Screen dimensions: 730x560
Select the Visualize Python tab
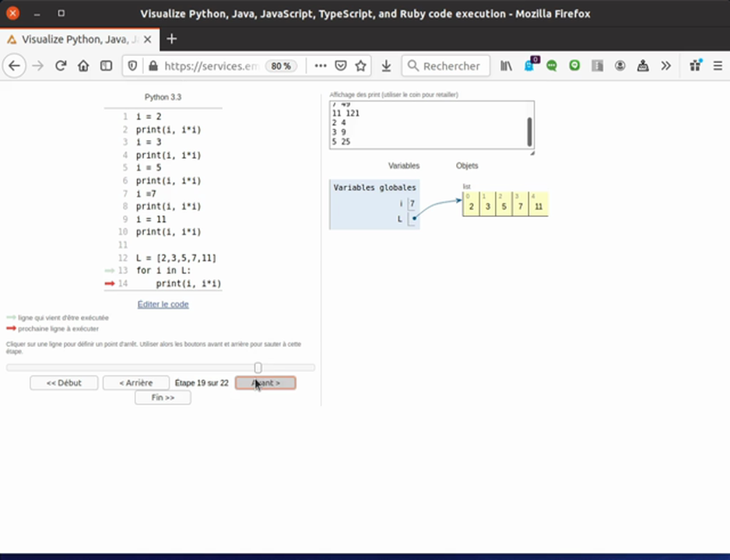[x=78, y=39]
